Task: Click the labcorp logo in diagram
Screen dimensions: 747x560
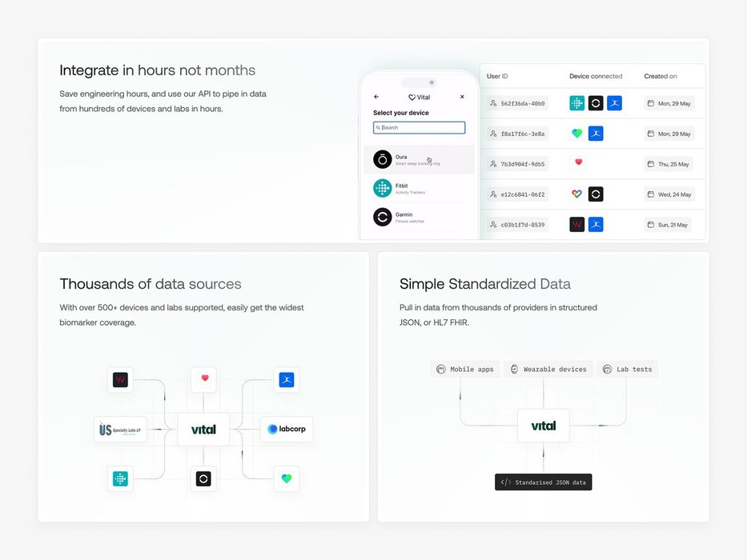Action: tap(287, 429)
